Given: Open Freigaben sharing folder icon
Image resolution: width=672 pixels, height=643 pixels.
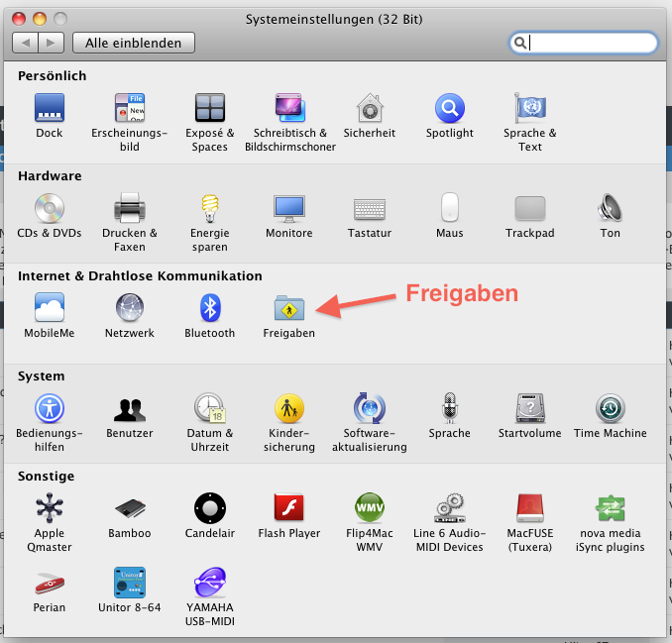Looking at the screenshot, I should pos(289,307).
